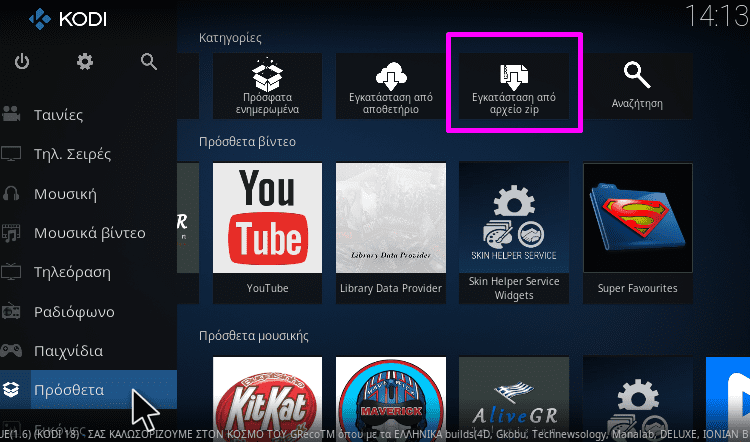The height and width of the screenshot is (442, 750).
Task: Select Μουσική in the sidebar
Action: 88,194
